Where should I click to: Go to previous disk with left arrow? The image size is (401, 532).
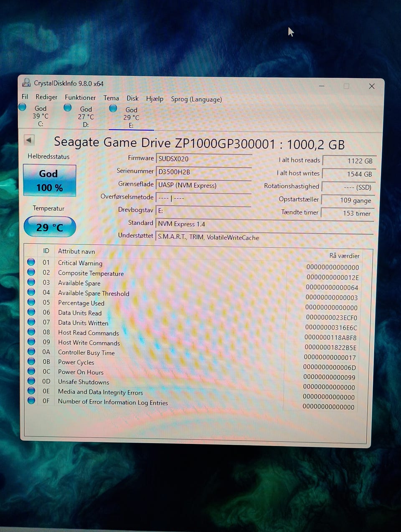(x=29, y=140)
